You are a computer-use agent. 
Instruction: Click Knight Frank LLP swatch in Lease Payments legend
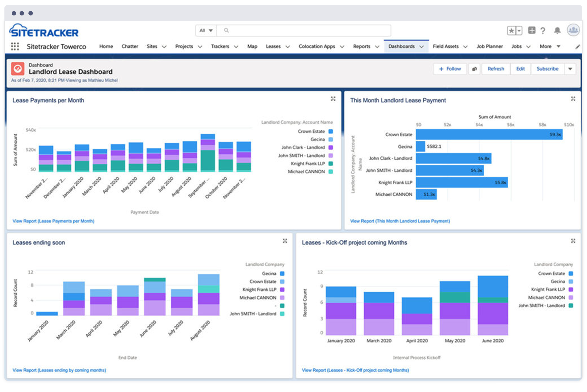(331, 163)
